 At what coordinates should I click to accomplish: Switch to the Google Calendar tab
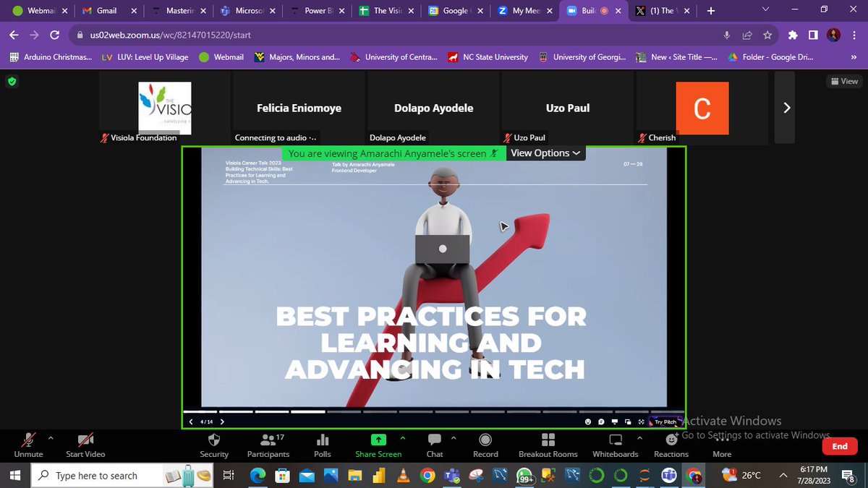coord(455,11)
